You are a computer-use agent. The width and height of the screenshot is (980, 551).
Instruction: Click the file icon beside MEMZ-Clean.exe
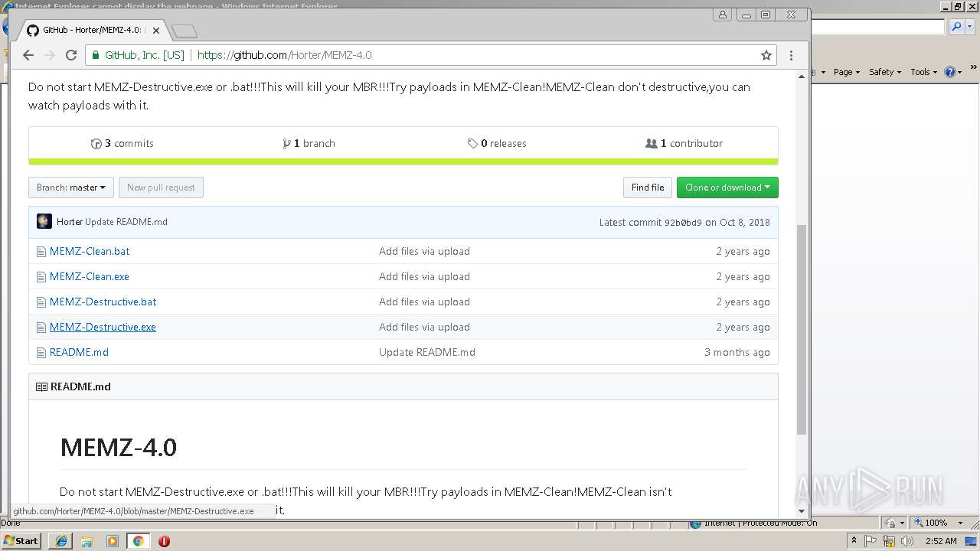tap(41, 276)
